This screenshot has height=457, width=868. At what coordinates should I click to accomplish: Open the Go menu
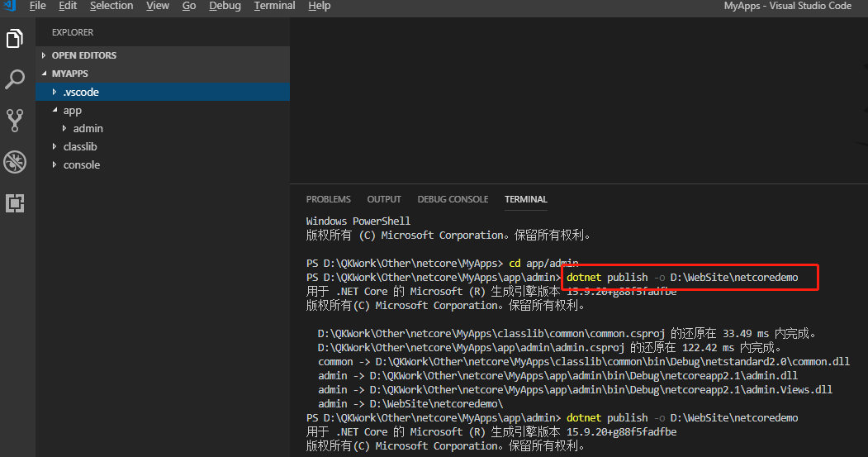click(189, 6)
